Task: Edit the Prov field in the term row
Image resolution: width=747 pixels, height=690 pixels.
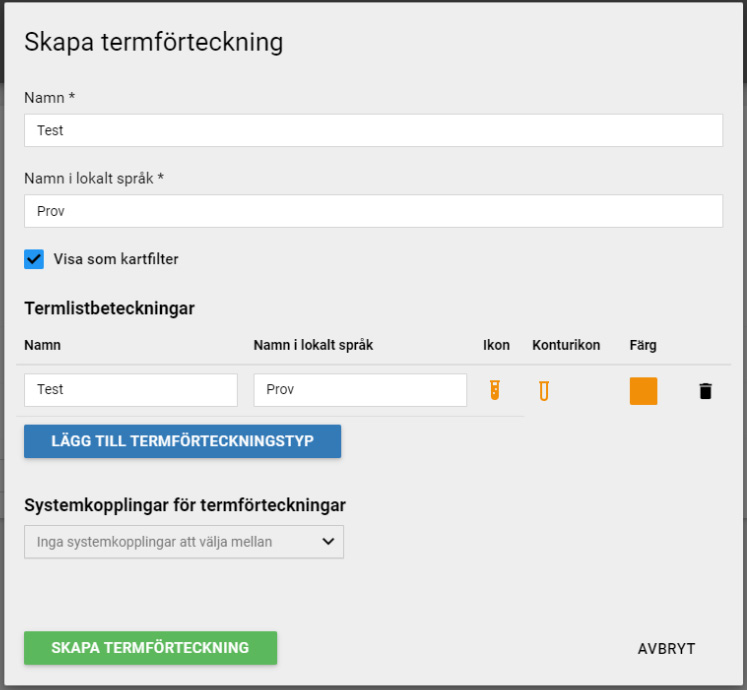Action: click(x=360, y=390)
